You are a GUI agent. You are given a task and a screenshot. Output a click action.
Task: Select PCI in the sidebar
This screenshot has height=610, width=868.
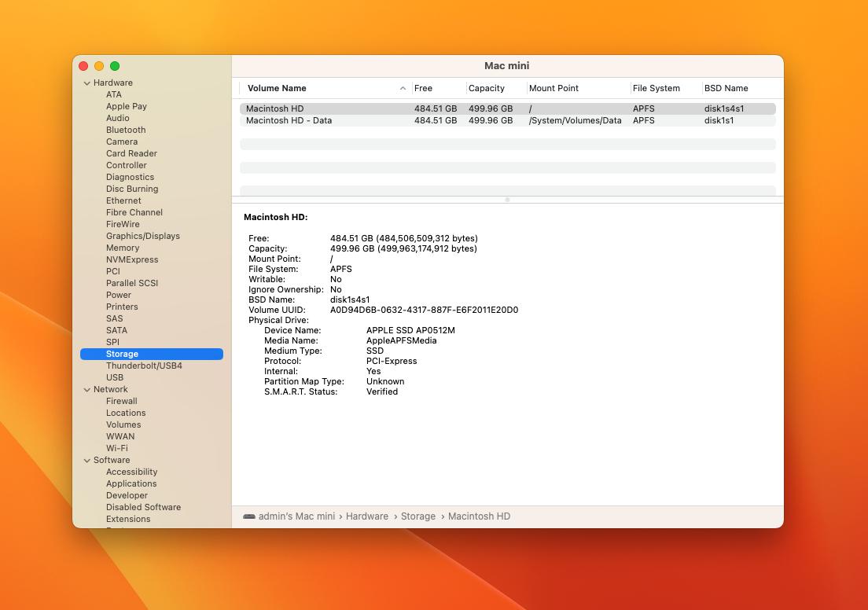tap(113, 271)
